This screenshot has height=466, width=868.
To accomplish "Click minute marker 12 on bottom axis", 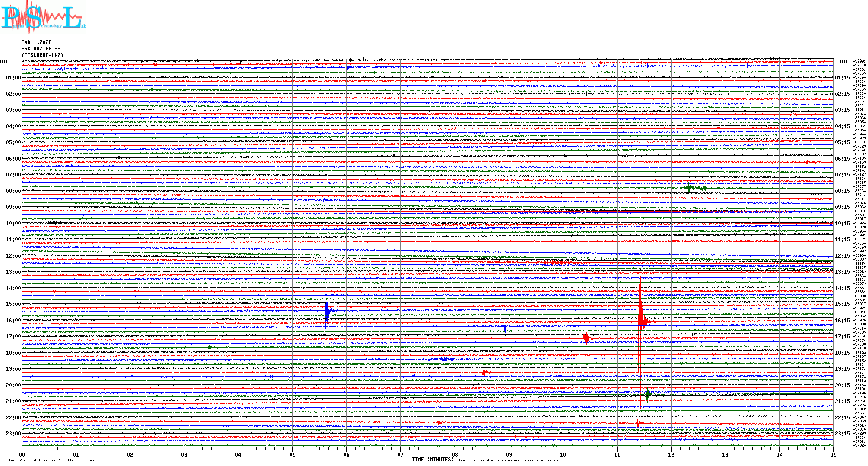I will (671, 454).
